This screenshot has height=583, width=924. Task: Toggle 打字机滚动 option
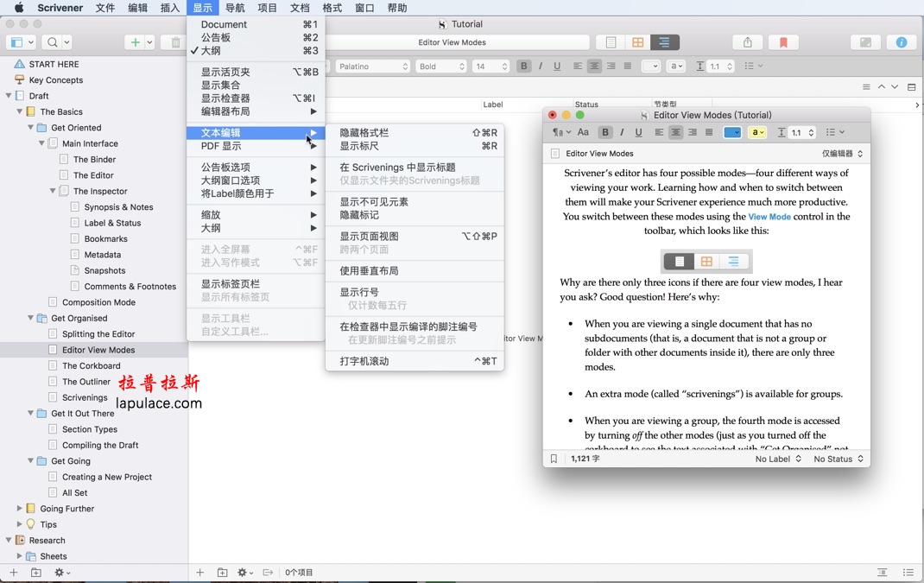tap(415, 361)
